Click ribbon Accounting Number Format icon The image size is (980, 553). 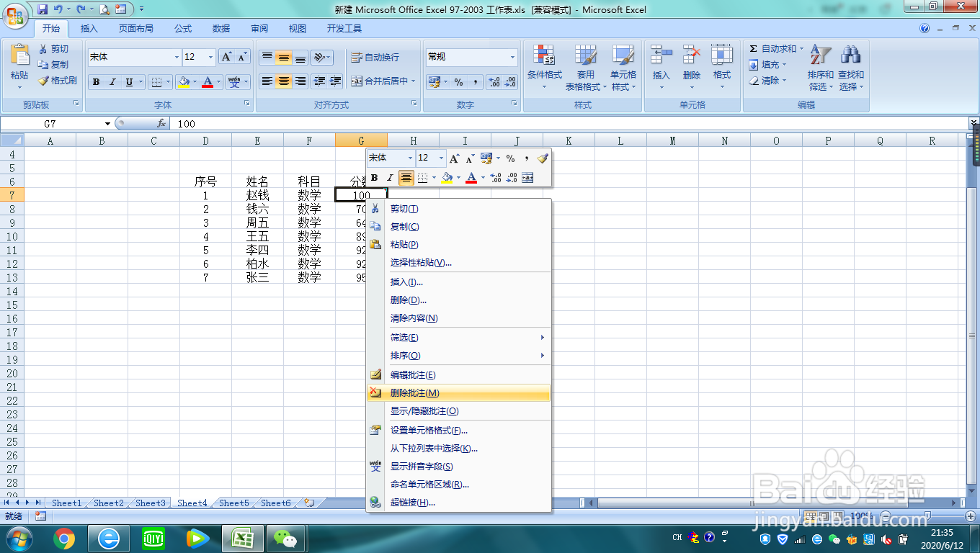[x=434, y=82]
